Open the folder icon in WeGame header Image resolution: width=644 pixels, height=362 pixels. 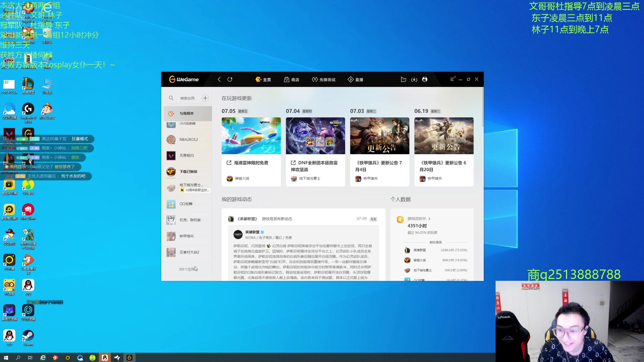403,79
